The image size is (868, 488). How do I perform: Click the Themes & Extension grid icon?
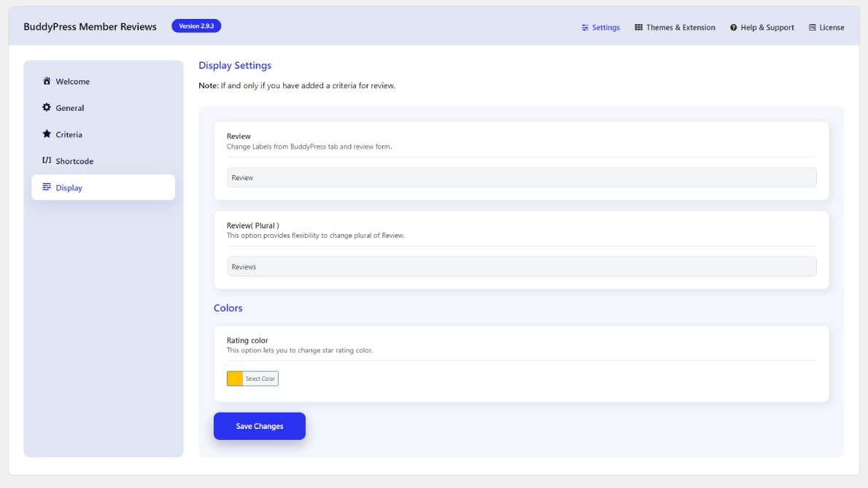point(638,27)
